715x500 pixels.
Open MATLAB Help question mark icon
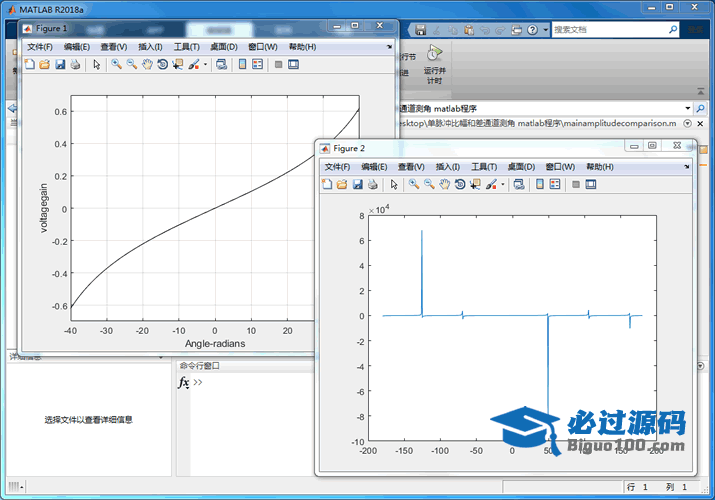pos(532,30)
